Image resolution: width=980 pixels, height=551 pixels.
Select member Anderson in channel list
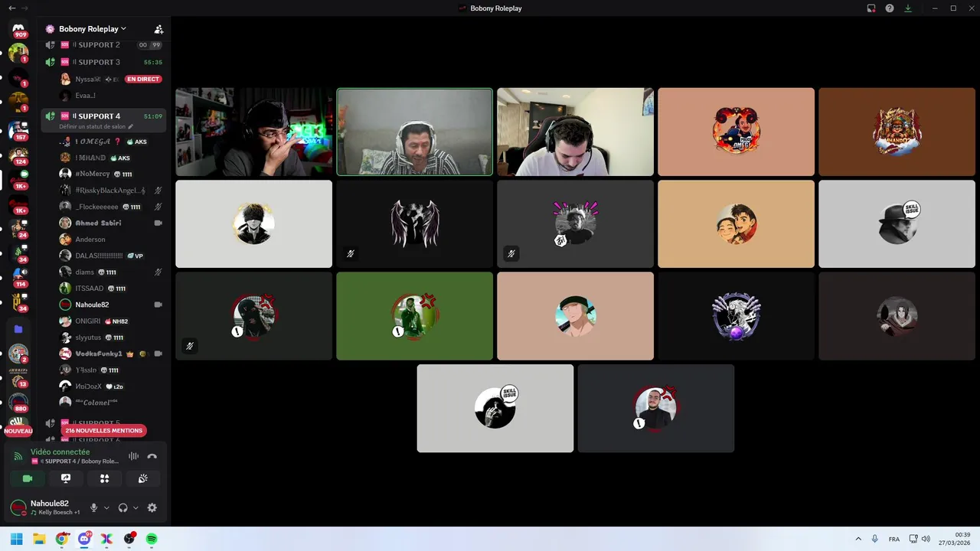coord(111,240)
